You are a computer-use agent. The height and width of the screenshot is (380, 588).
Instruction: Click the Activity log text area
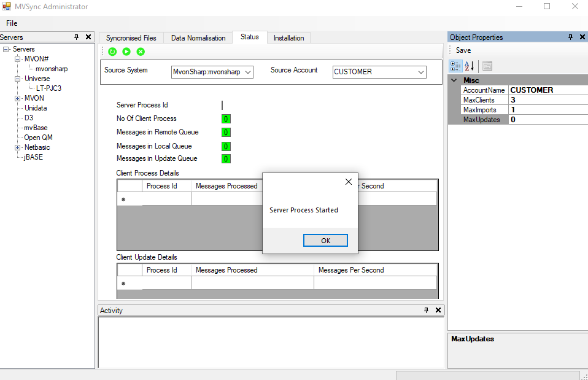[x=271, y=342]
